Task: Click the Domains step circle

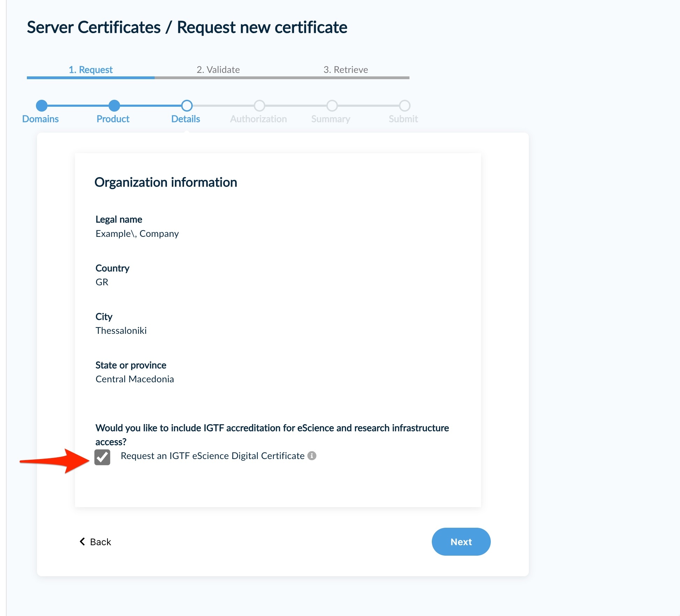Action: tap(42, 106)
